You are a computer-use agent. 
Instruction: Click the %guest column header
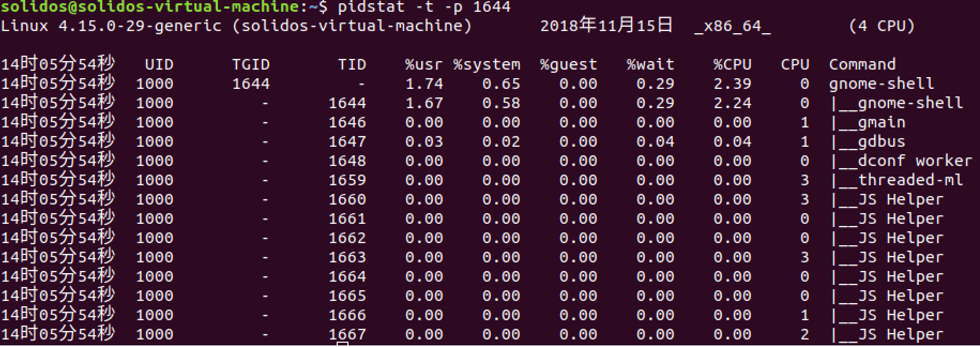568,65
